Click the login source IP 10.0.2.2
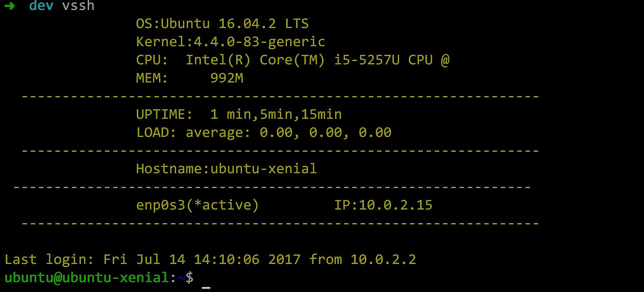This screenshot has width=644, height=292. (x=383, y=259)
